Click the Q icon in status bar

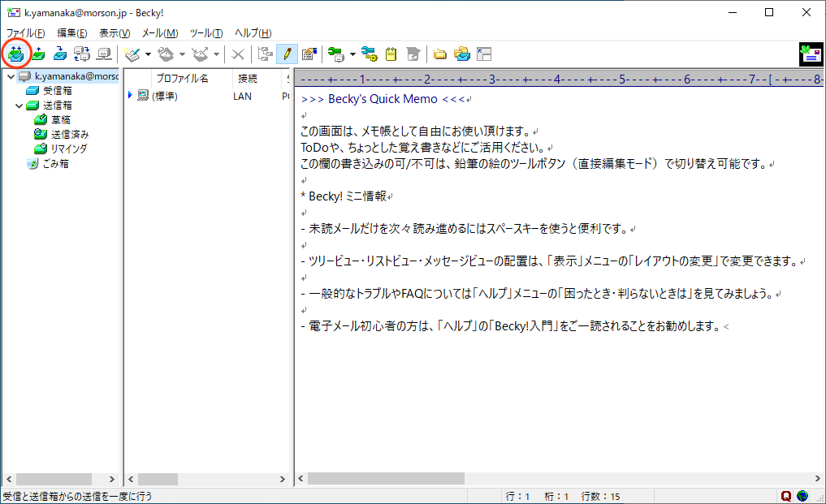click(786, 496)
